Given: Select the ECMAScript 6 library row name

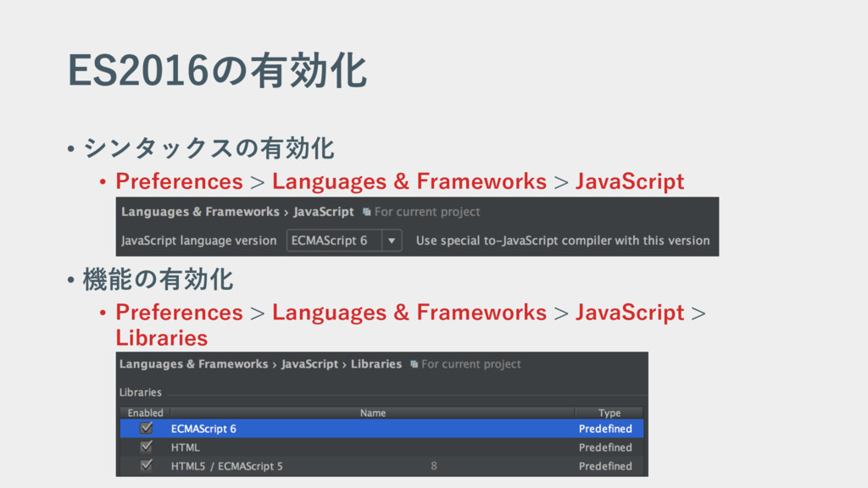Looking at the screenshot, I should tap(203, 429).
